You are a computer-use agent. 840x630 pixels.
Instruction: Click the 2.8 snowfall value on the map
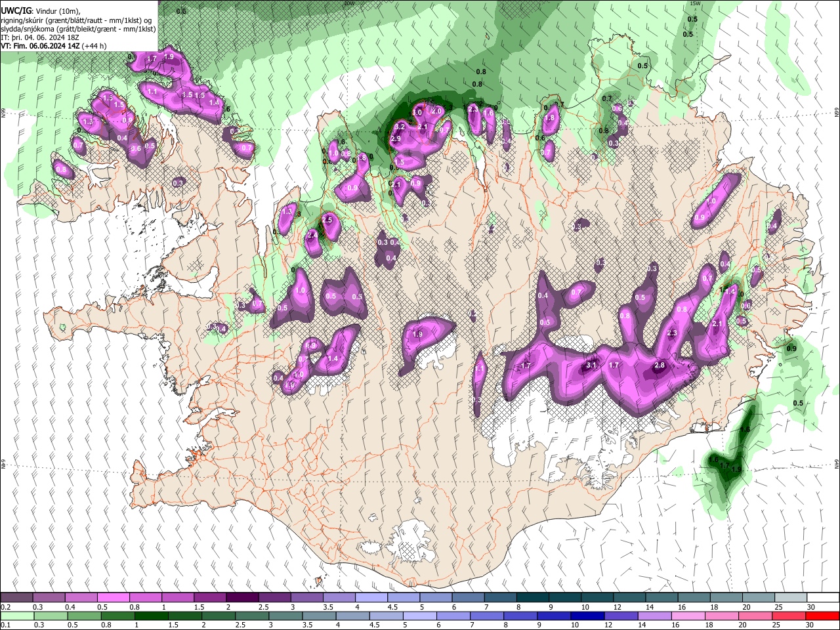click(660, 365)
